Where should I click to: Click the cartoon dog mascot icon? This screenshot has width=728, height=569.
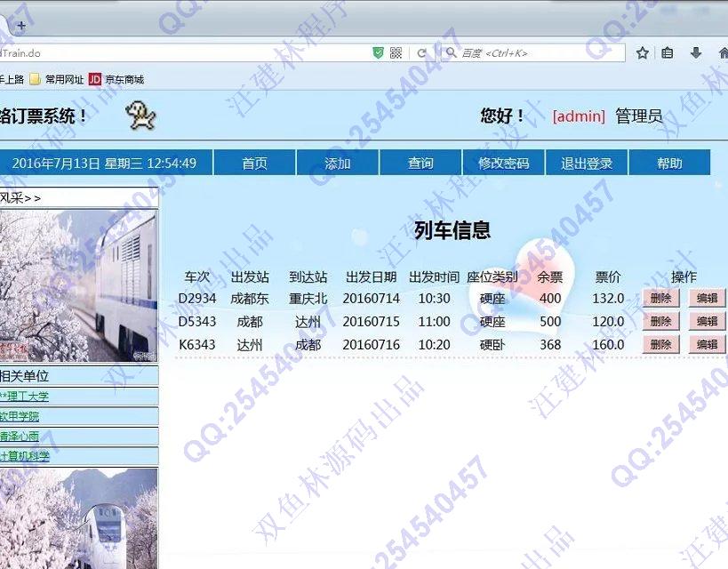coord(140,114)
